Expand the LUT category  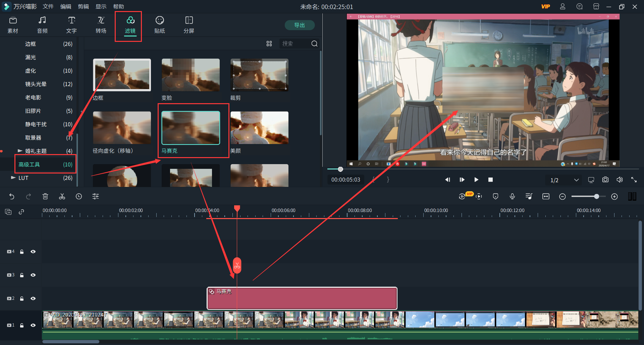click(x=13, y=178)
